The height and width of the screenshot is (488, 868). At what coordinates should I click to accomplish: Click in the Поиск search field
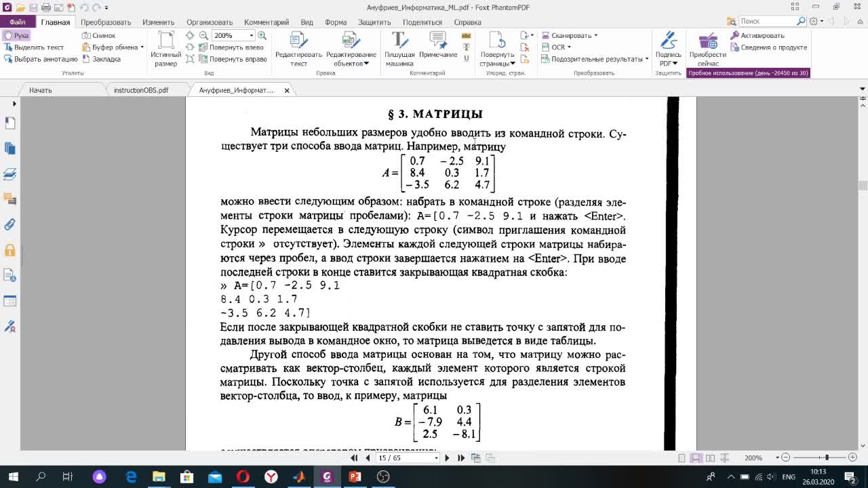(x=766, y=22)
